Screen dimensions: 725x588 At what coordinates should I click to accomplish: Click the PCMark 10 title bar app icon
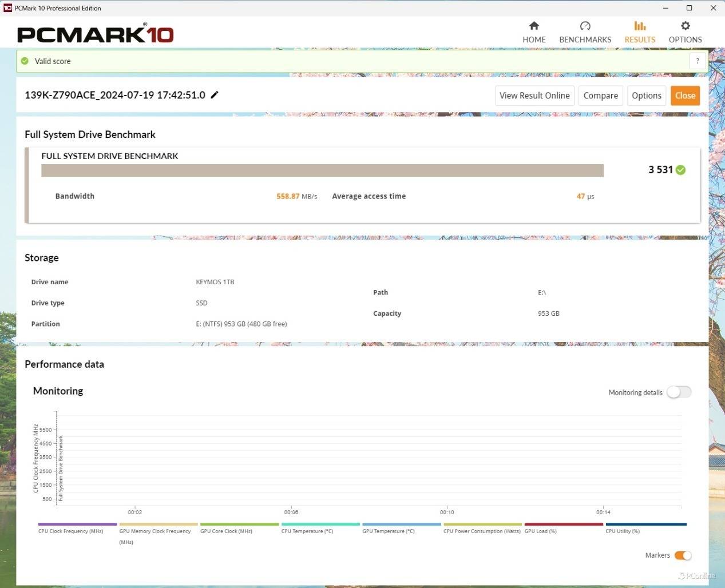pyautogui.click(x=7, y=8)
